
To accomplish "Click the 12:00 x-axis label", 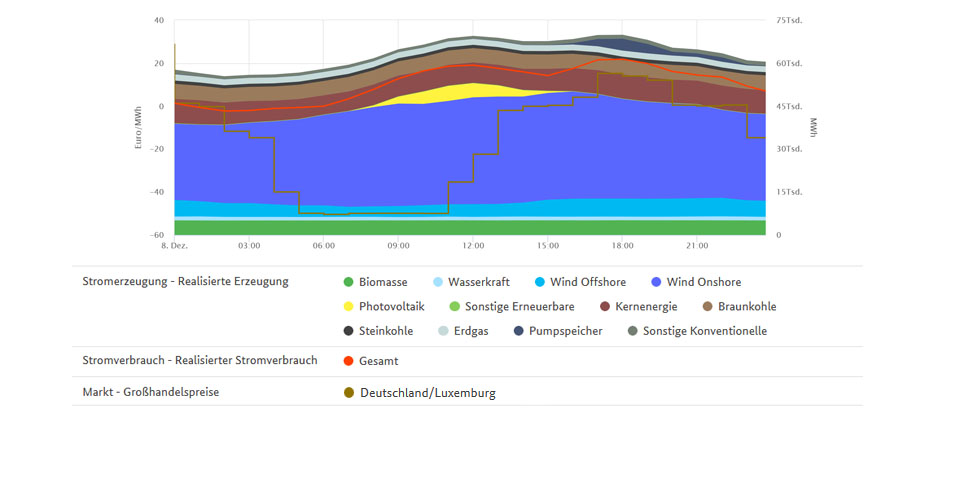I will pyautogui.click(x=473, y=245).
